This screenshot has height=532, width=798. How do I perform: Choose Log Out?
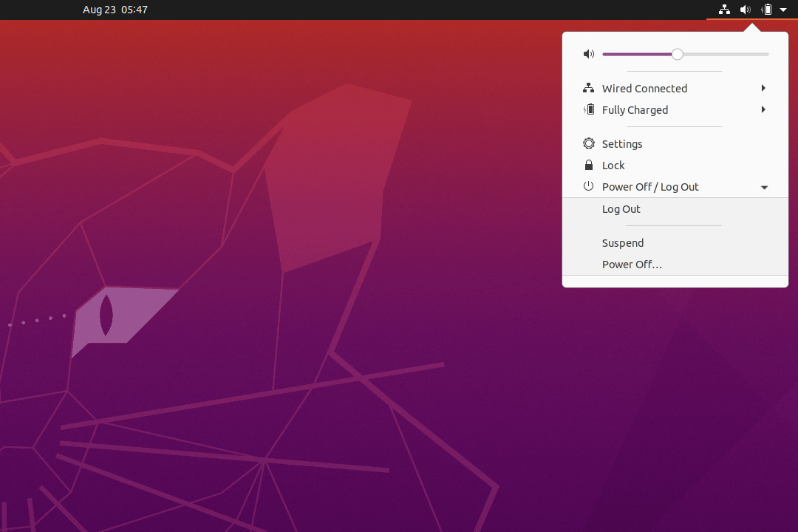pyautogui.click(x=675, y=208)
